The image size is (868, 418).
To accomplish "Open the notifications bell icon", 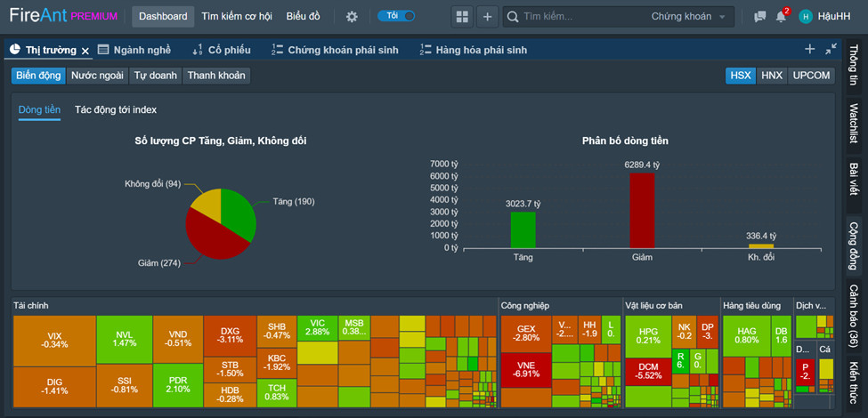I will coord(781,17).
